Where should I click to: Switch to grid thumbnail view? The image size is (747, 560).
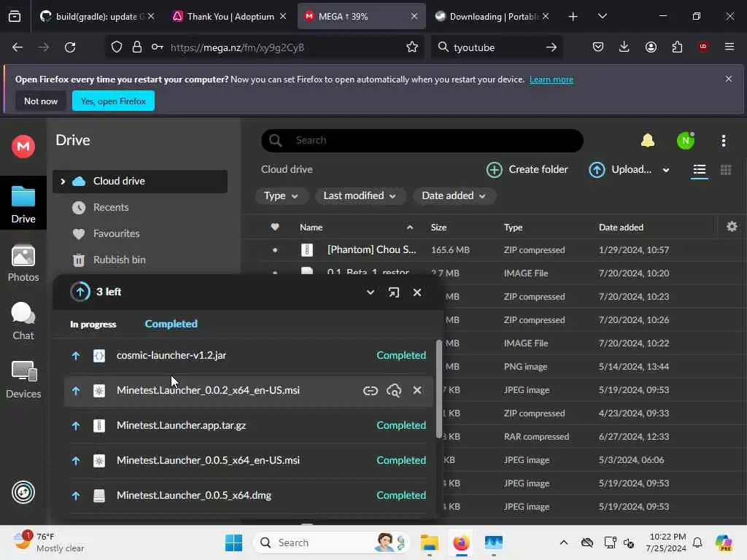tap(726, 169)
